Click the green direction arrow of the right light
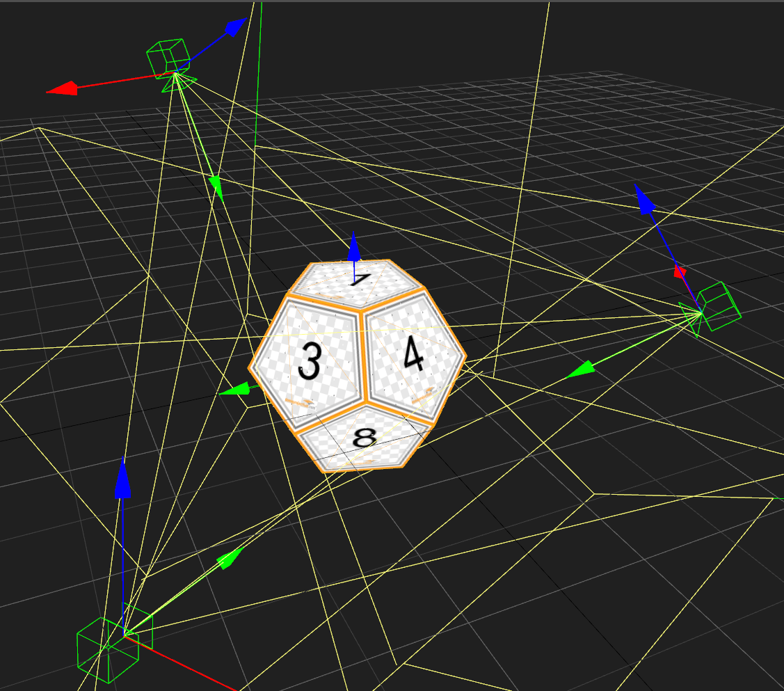 click(580, 370)
